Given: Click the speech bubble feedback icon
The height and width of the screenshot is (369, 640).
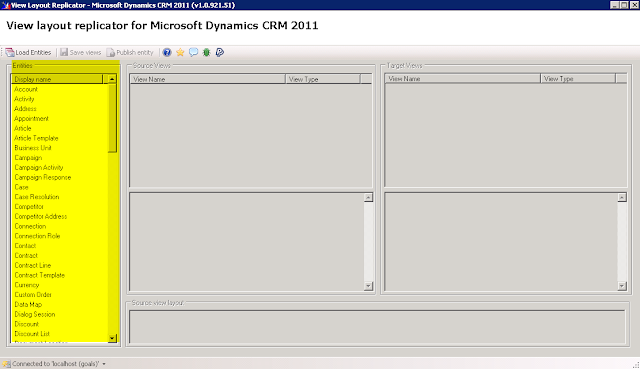Looking at the screenshot, I should tap(193, 52).
